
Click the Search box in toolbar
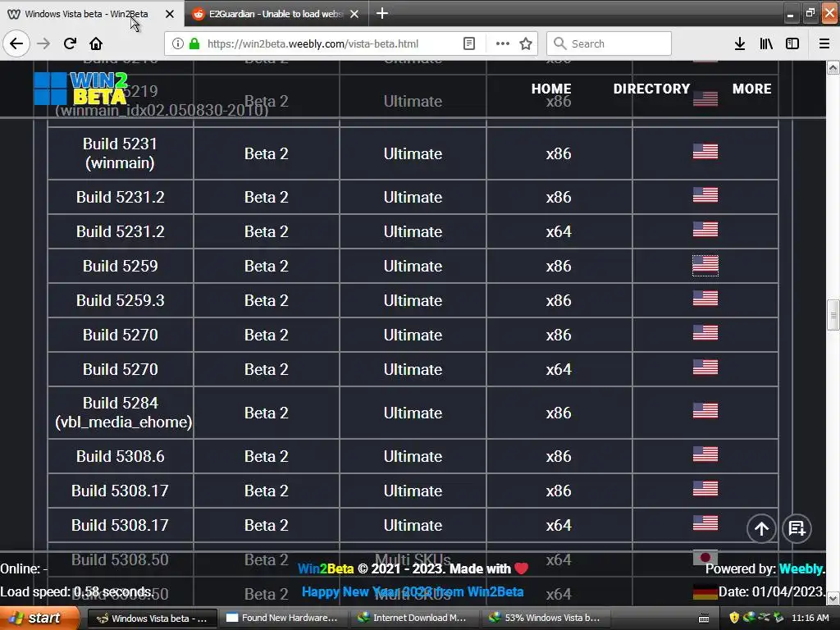click(609, 43)
